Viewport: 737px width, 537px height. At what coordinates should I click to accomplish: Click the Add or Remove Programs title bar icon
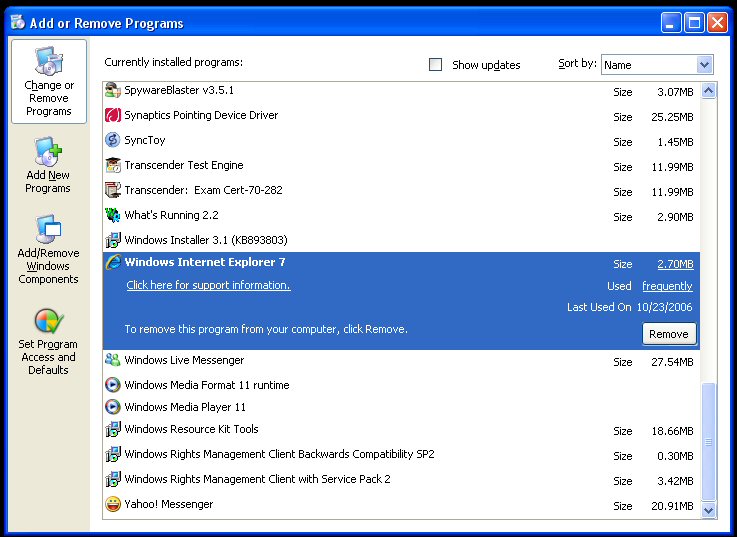(18, 22)
